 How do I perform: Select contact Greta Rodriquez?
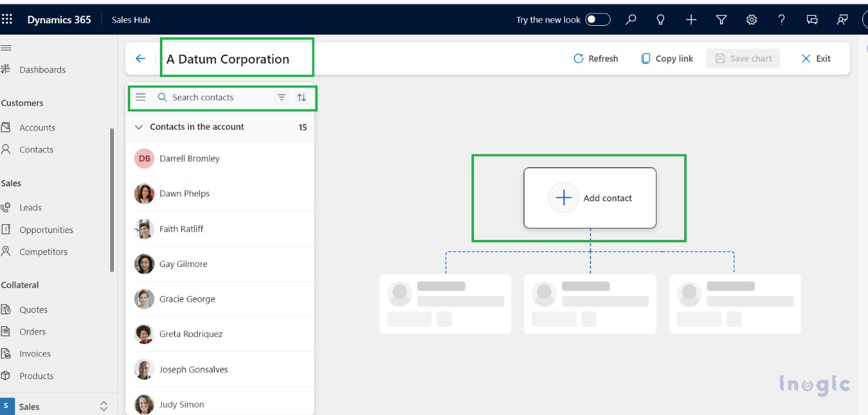tap(220, 334)
